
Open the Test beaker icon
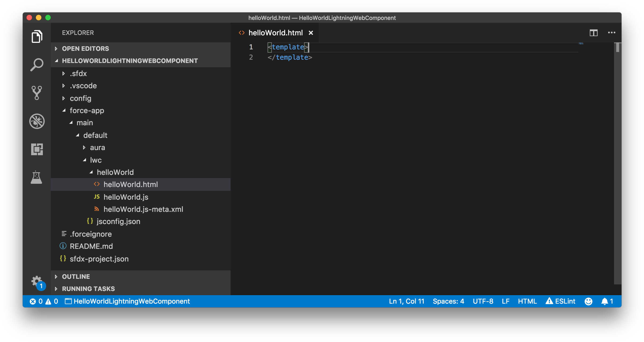pos(37,177)
